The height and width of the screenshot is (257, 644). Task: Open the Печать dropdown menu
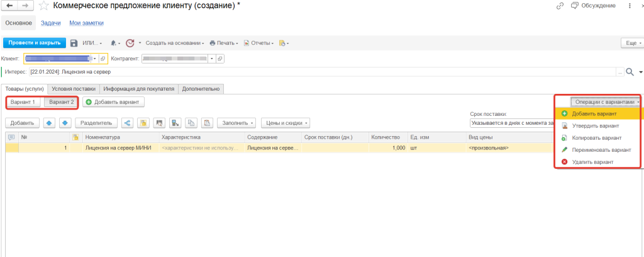coord(225,43)
